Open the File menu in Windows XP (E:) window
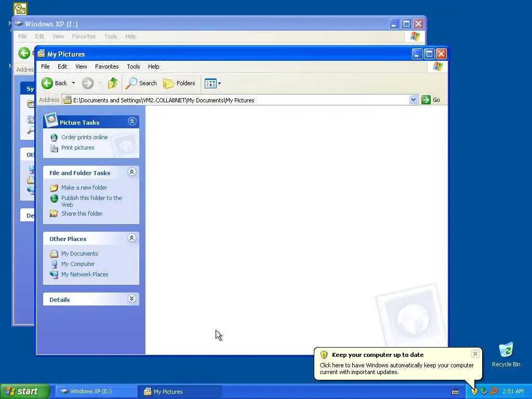 [x=22, y=36]
